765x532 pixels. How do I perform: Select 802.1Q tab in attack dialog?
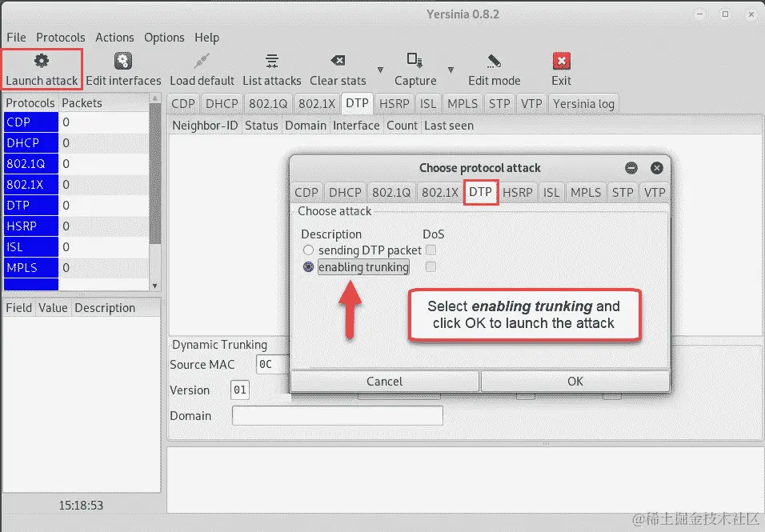[391, 193]
